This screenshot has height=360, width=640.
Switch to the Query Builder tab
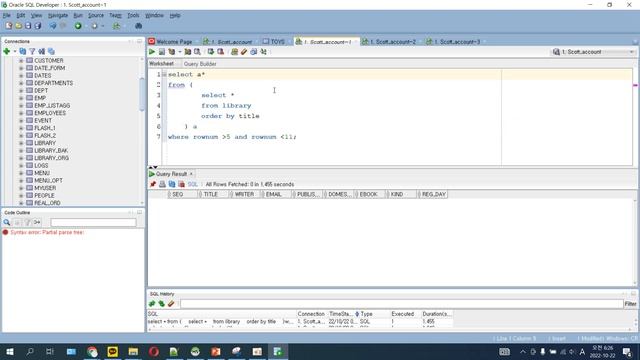click(x=200, y=64)
